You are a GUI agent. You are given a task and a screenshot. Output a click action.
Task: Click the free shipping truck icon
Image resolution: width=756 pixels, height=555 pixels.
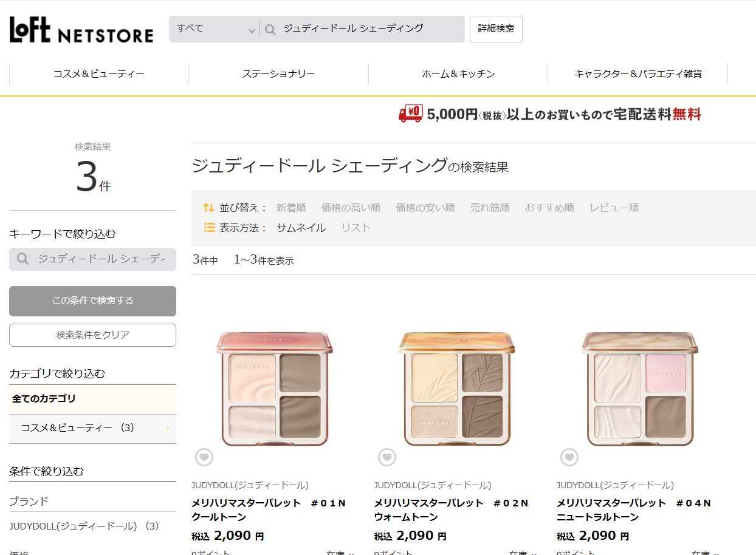tap(411, 114)
